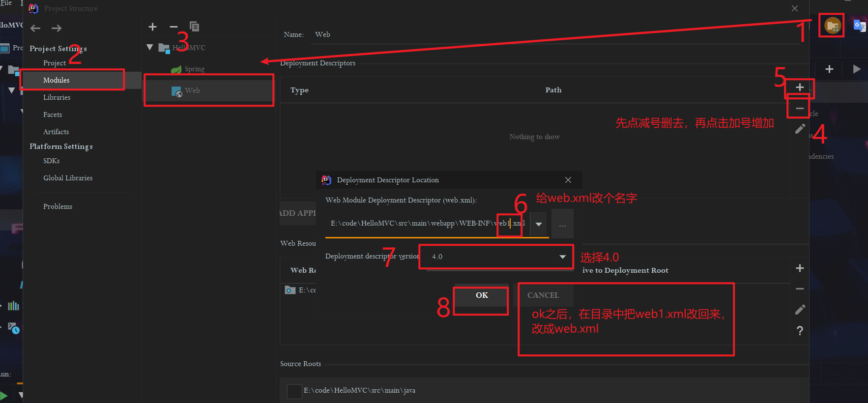This screenshot has width=868, height=403.
Task: Cancel the Deployment Descriptor Location dialog
Action: [x=543, y=295]
